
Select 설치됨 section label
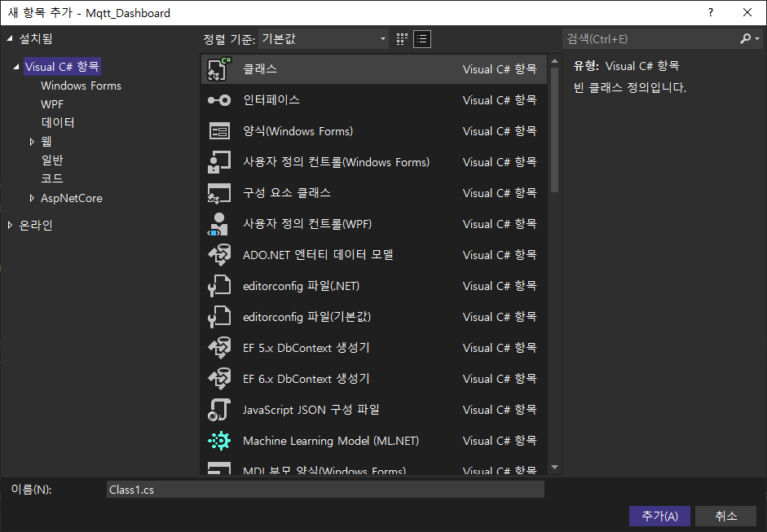coord(35,38)
